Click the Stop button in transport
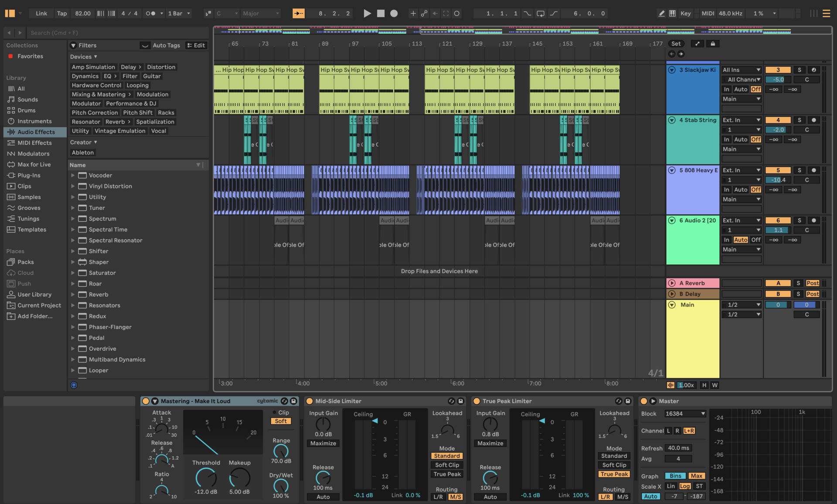 [x=381, y=14]
